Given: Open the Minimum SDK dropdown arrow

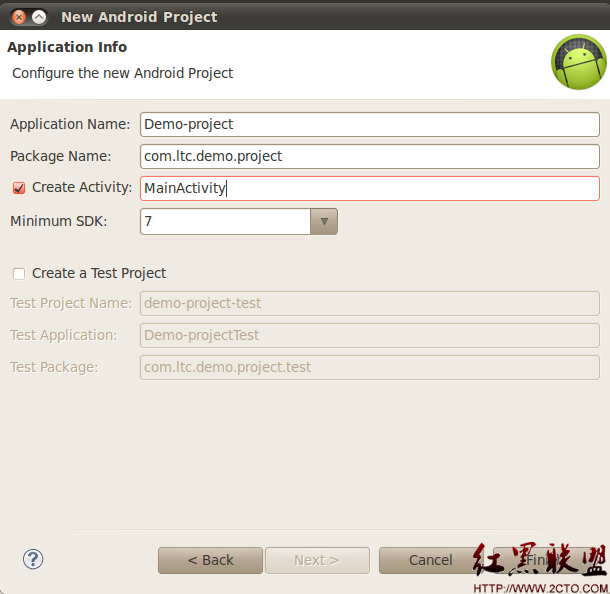Looking at the screenshot, I should click(x=324, y=221).
